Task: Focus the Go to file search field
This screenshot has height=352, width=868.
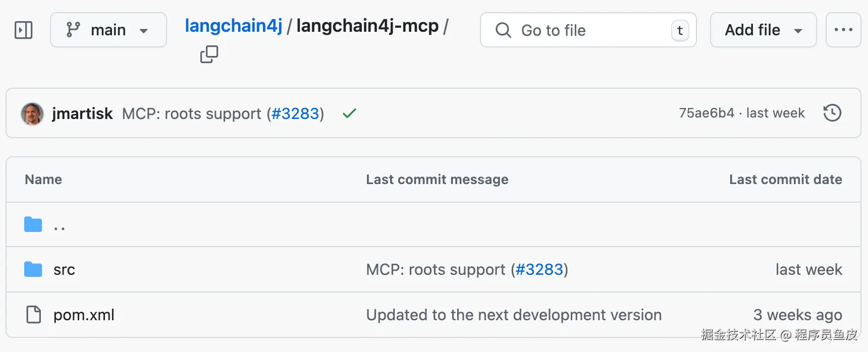Action: pyautogui.click(x=588, y=30)
